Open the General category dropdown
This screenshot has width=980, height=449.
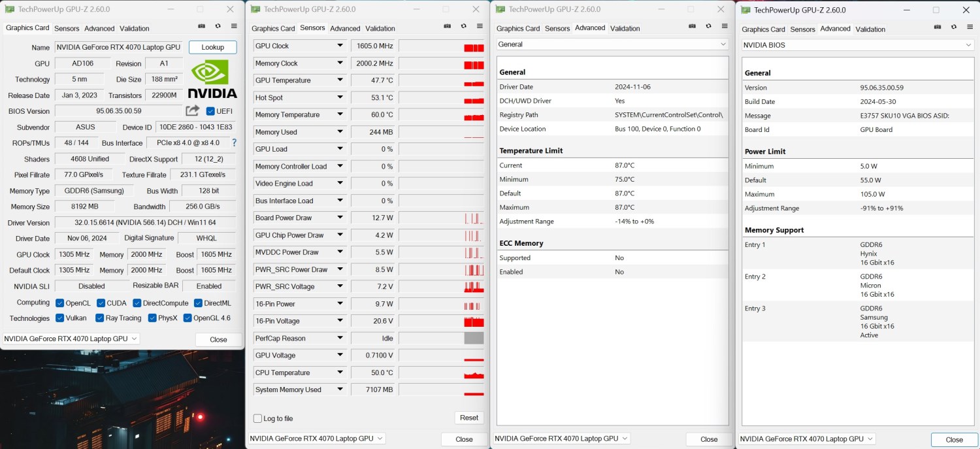pyautogui.click(x=612, y=44)
